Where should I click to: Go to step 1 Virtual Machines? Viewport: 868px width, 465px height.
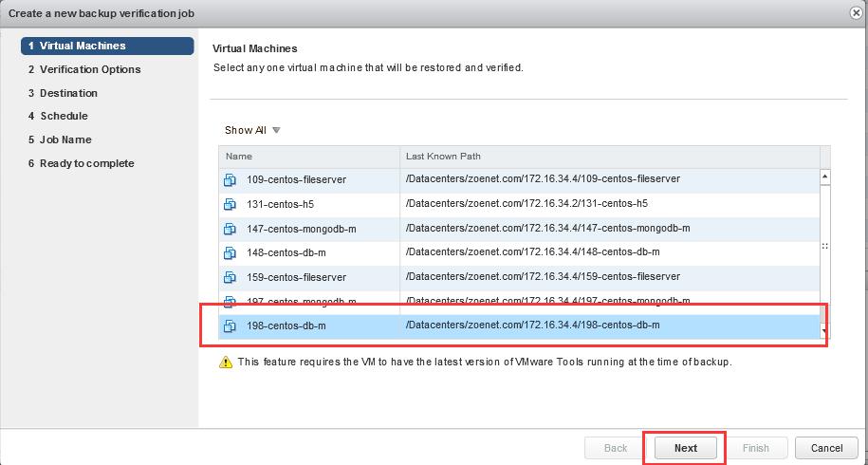107,46
